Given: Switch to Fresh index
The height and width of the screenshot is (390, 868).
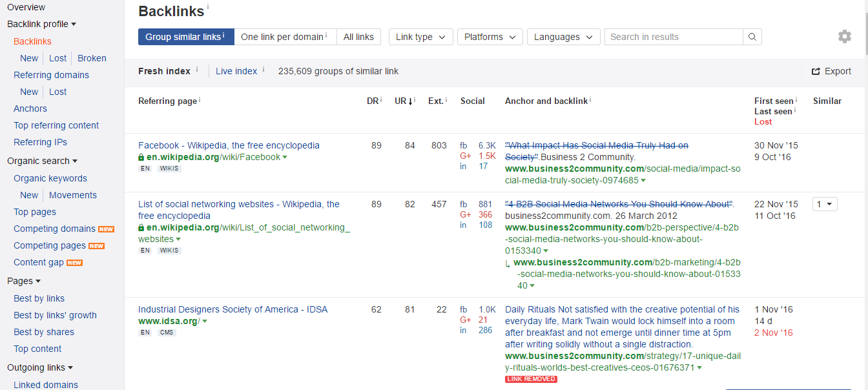Looking at the screenshot, I should (x=164, y=71).
